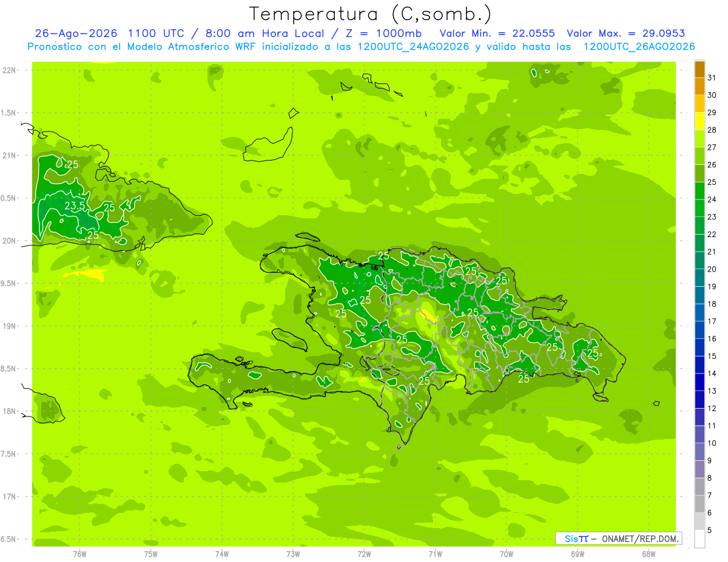This screenshot has height=562, width=728.
Task: Click the "20N" latitude axis label
Action: tap(8, 241)
